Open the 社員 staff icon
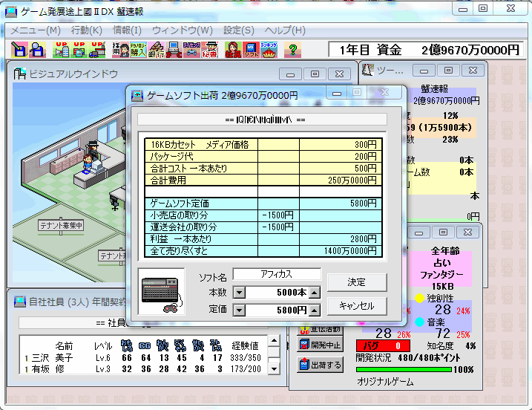The image size is (532, 410). tap(233, 50)
